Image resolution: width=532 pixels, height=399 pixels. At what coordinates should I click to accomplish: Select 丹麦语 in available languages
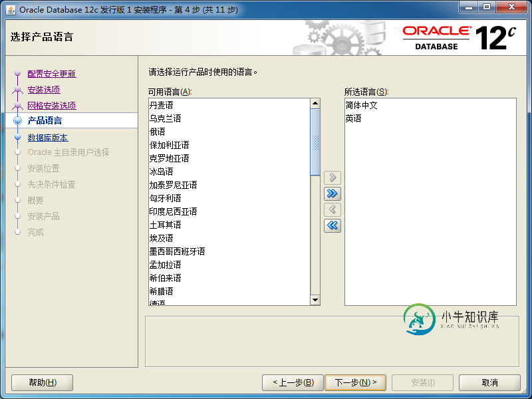click(x=229, y=105)
